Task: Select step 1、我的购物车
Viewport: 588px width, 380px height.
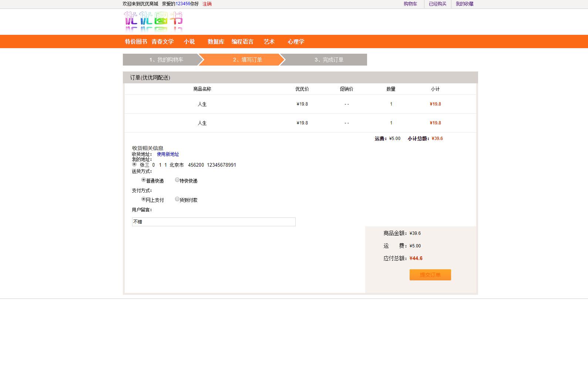Action: click(164, 60)
